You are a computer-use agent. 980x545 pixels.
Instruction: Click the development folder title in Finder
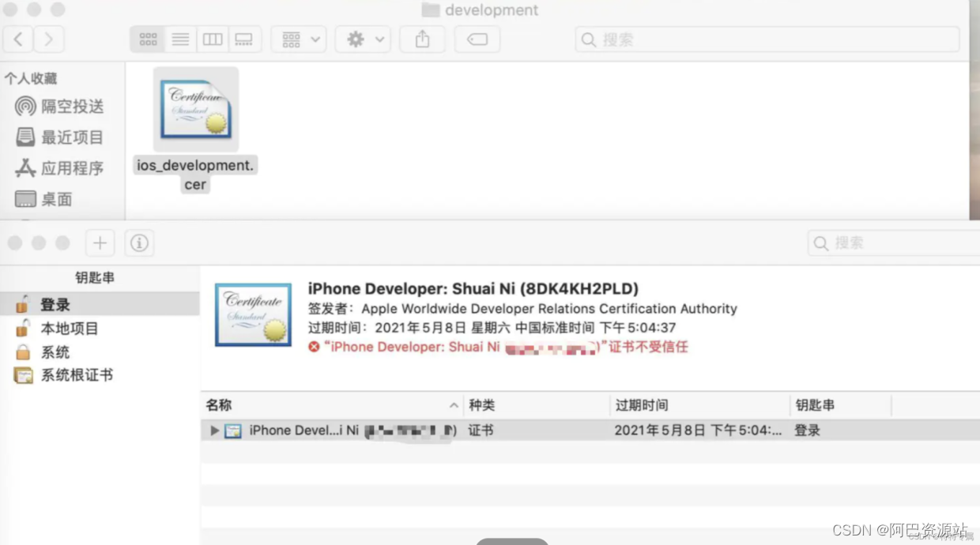tap(480, 10)
